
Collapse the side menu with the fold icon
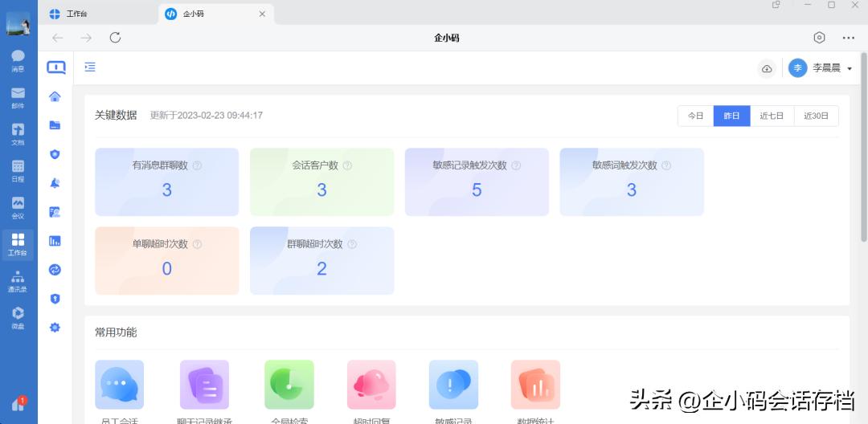[90, 67]
